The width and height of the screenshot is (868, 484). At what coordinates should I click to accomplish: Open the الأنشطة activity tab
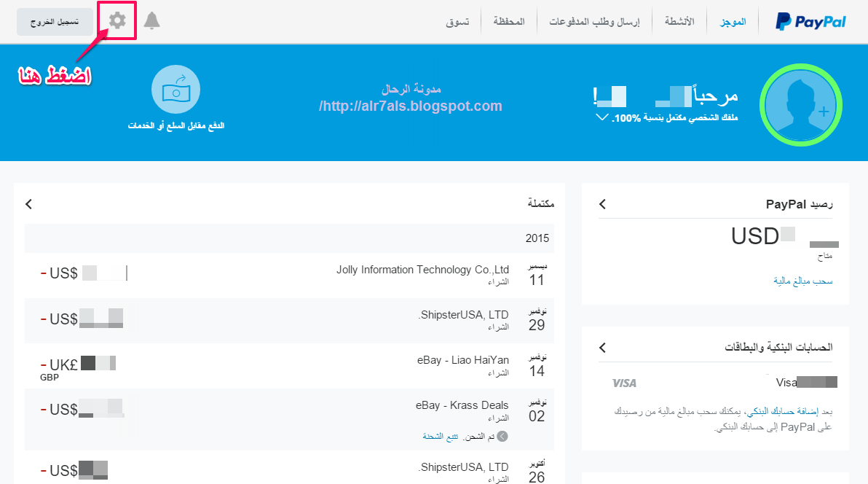point(679,22)
